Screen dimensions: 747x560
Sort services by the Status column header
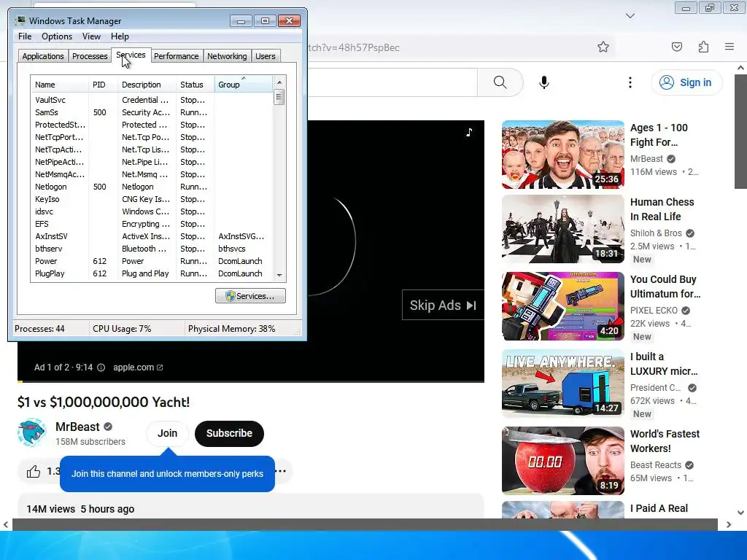pyautogui.click(x=196, y=85)
